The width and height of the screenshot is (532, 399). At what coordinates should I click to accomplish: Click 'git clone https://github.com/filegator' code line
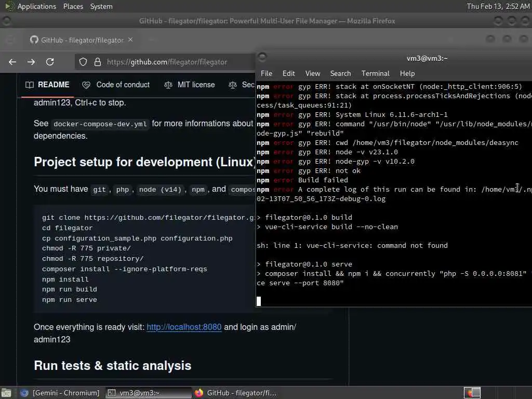pyautogui.click(x=148, y=218)
